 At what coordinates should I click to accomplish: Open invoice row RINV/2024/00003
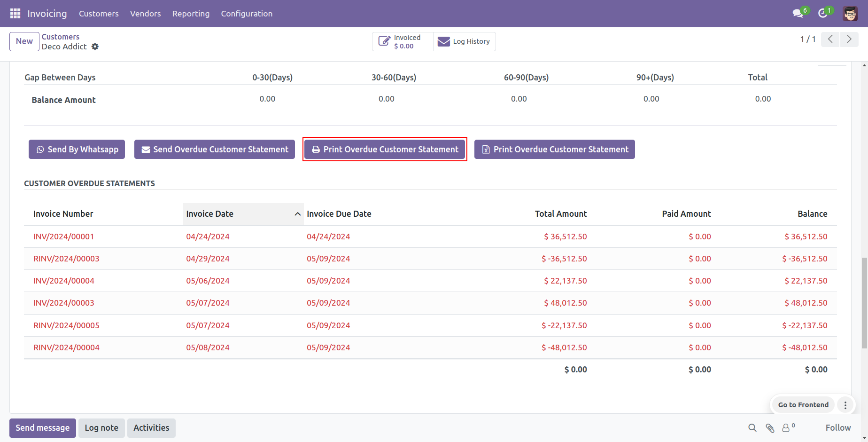430,259
